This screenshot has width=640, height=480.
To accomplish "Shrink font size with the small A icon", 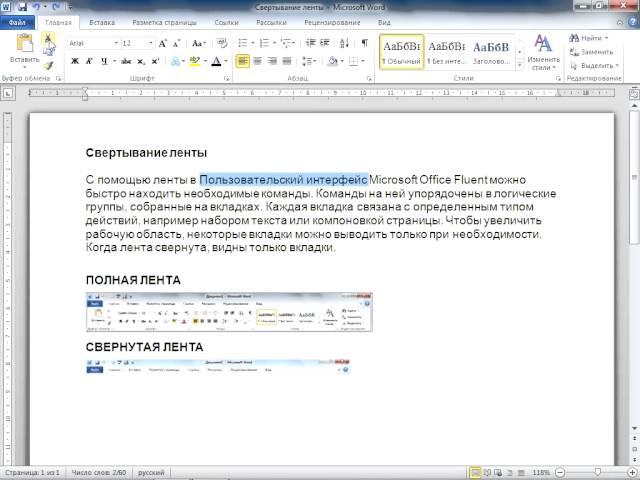I will [x=176, y=43].
